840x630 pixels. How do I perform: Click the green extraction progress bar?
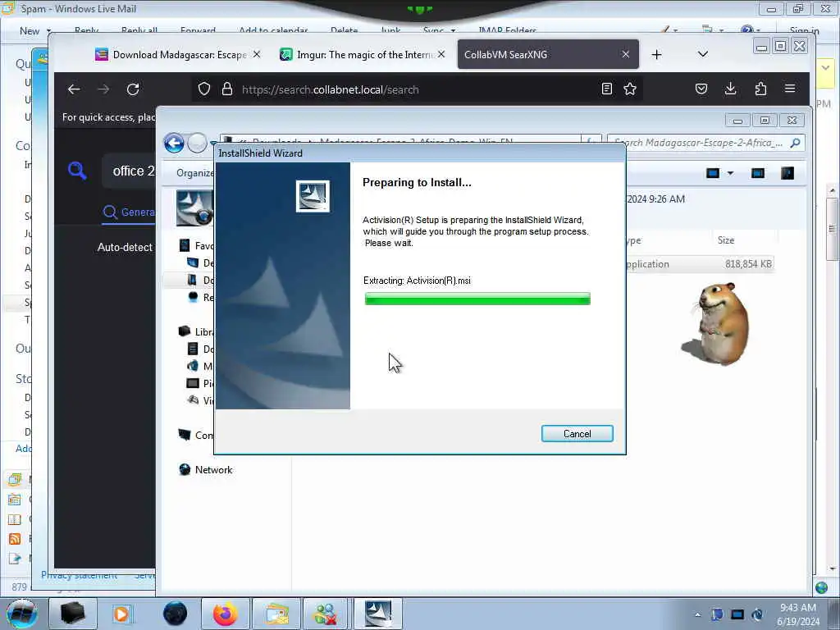coord(477,299)
